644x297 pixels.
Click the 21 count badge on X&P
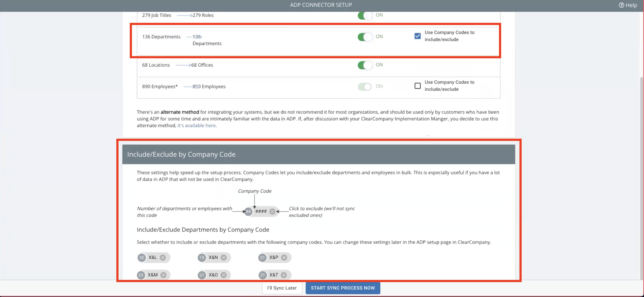click(x=262, y=258)
